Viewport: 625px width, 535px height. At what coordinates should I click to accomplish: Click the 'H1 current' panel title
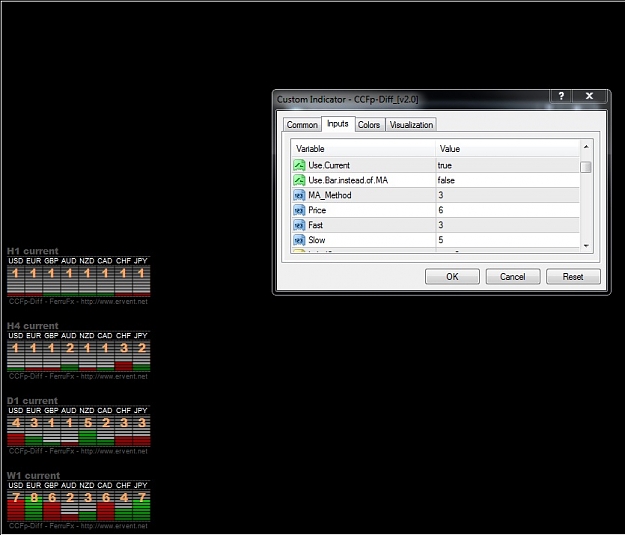[33, 251]
